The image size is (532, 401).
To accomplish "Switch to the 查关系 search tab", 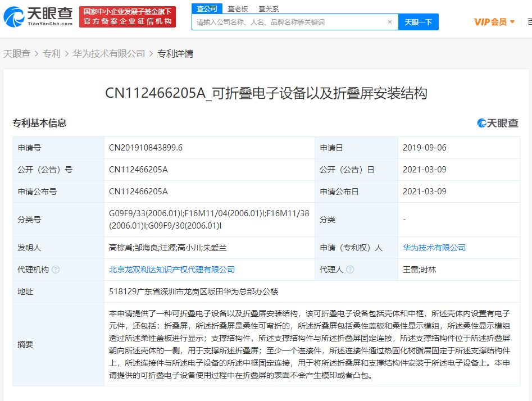I will coord(269,8).
